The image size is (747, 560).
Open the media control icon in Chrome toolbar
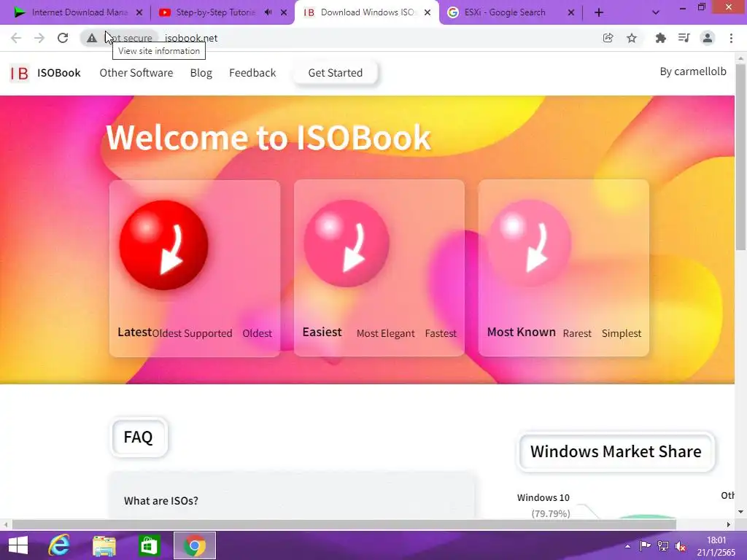(684, 38)
